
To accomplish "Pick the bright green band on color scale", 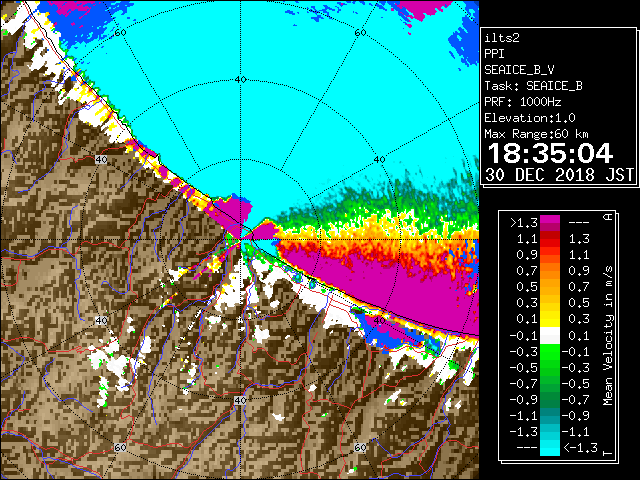I will point(550,351).
